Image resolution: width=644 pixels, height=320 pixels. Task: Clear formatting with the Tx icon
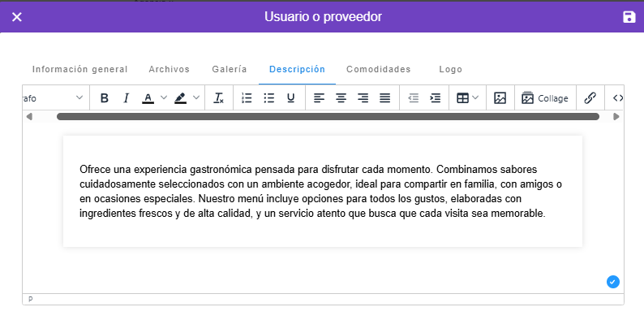click(x=218, y=98)
